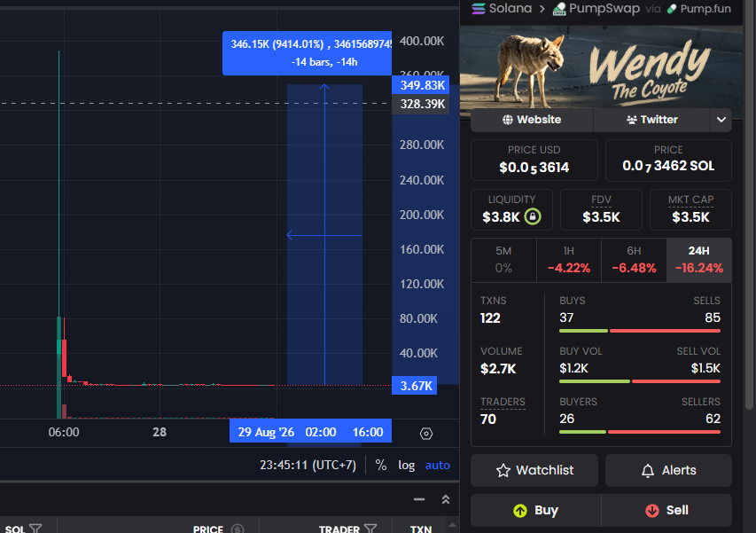The image size is (756, 533).
Task: Click the SELLERS 62 count
Action: (x=713, y=419)
